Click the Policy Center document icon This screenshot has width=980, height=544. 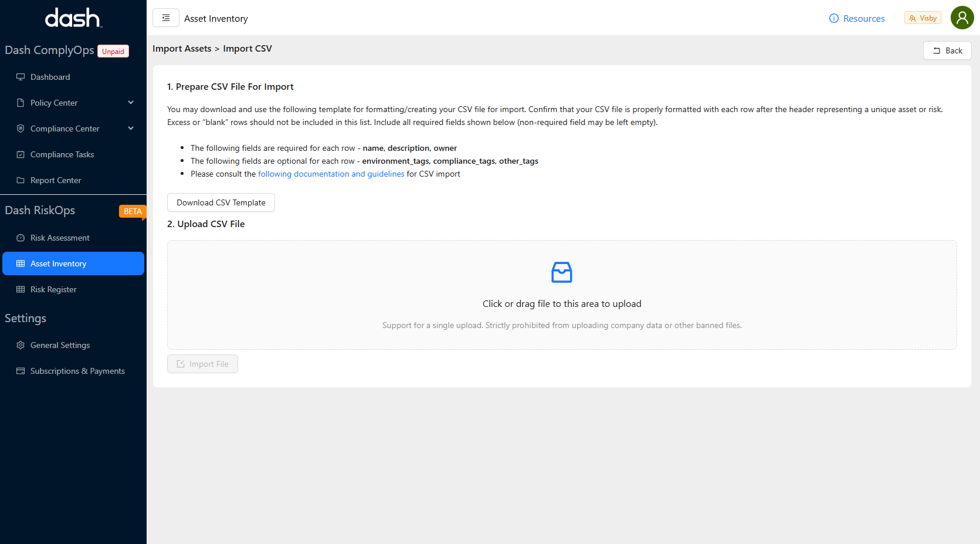point(21,103)
